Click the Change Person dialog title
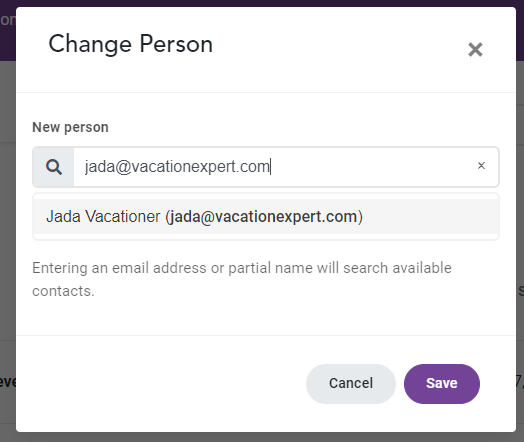524x442 pixels. pos(131,44)
